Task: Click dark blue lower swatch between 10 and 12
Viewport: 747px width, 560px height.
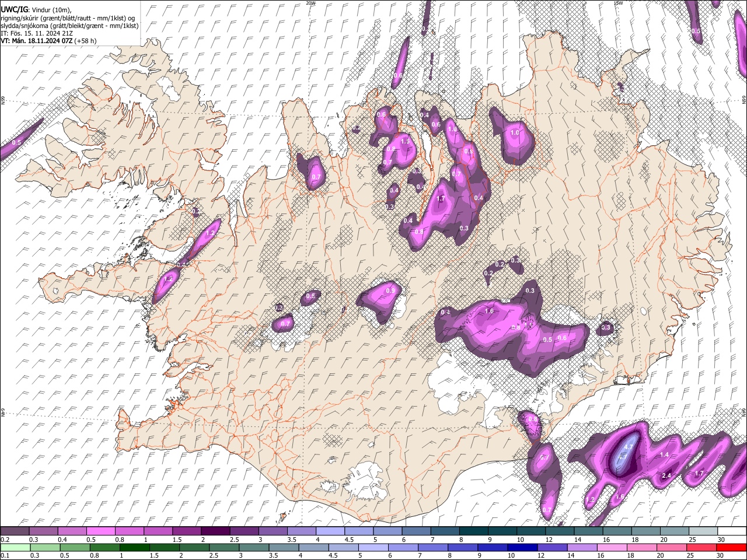Action: click(x=523, y=547)
